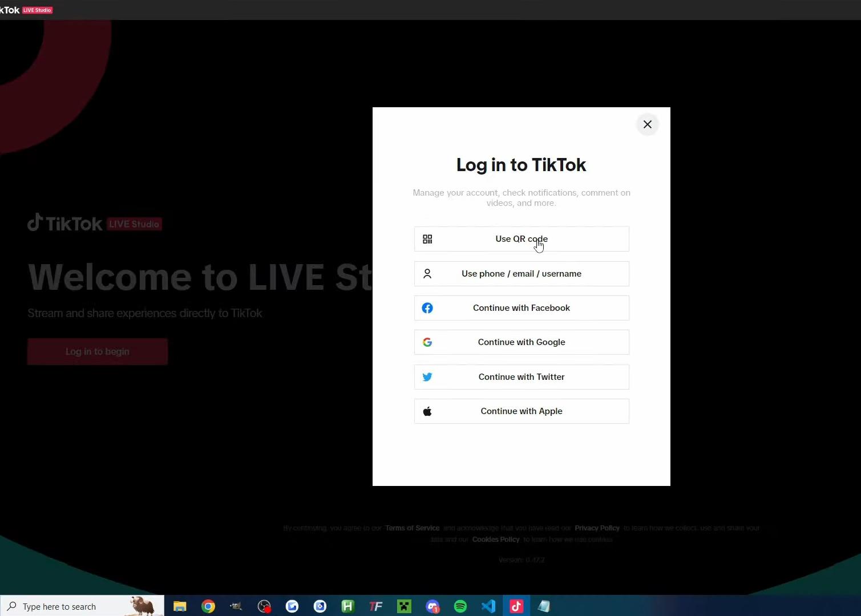Open the Privacy Policy link
Viewport: 861px width, 616px height.
click(597, 528)
